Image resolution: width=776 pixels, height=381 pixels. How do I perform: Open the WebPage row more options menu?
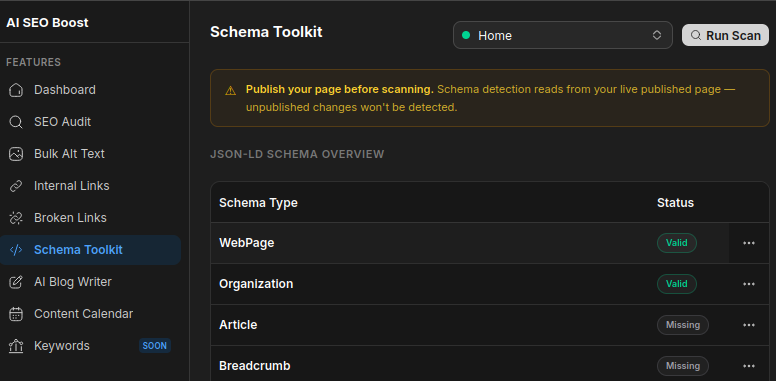pos(749,243)
